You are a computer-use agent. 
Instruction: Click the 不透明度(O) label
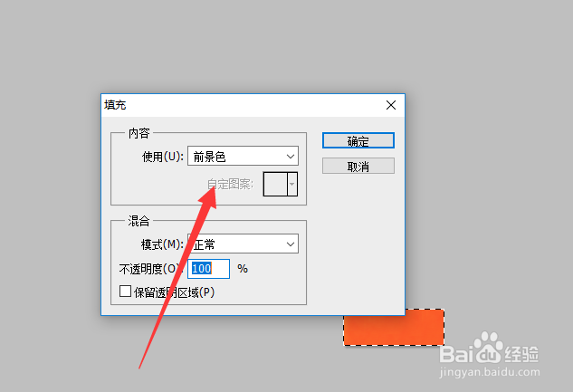click(150, 269)
